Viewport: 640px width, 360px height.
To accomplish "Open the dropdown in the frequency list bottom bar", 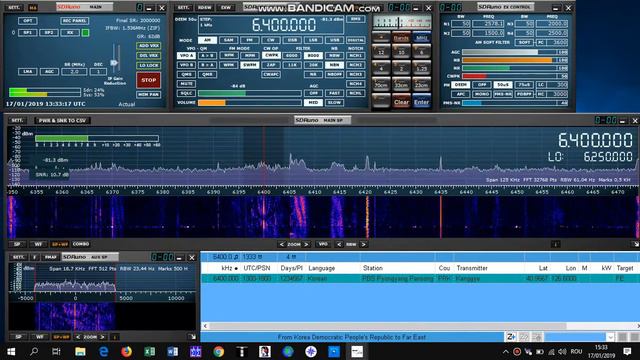I will [x=610, y=337].
